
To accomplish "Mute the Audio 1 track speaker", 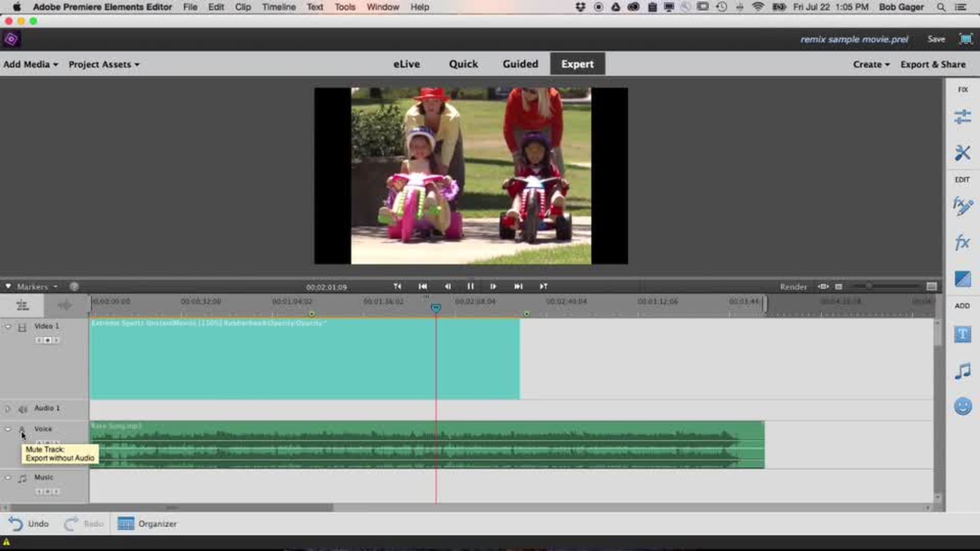I will coord(22,409).
